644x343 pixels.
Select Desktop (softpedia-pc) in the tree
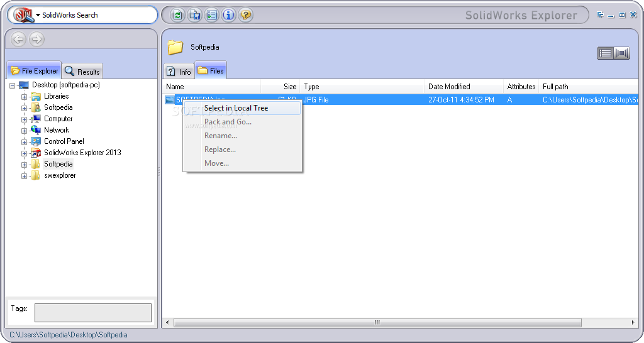(x=66, y=85)
